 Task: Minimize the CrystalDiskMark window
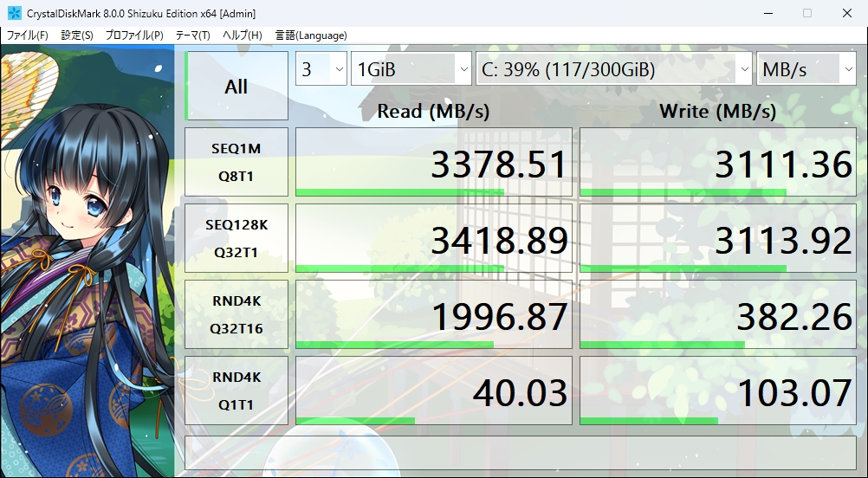[768, 13]
